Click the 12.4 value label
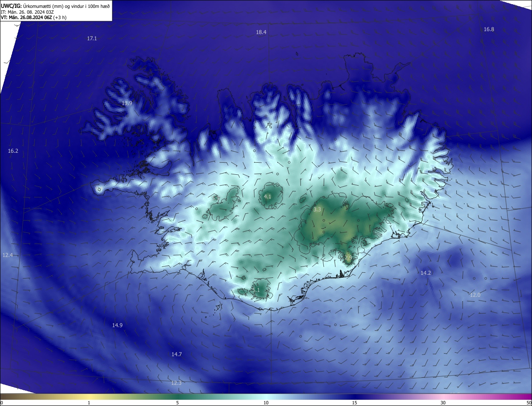 7,255
